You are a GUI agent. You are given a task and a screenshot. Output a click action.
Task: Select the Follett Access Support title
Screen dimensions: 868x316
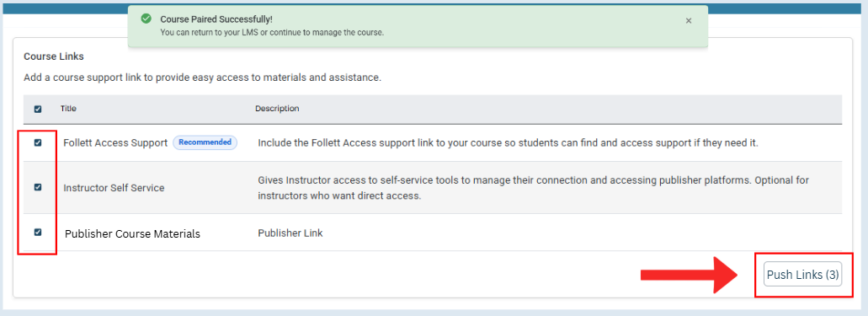tap(115, 143)
